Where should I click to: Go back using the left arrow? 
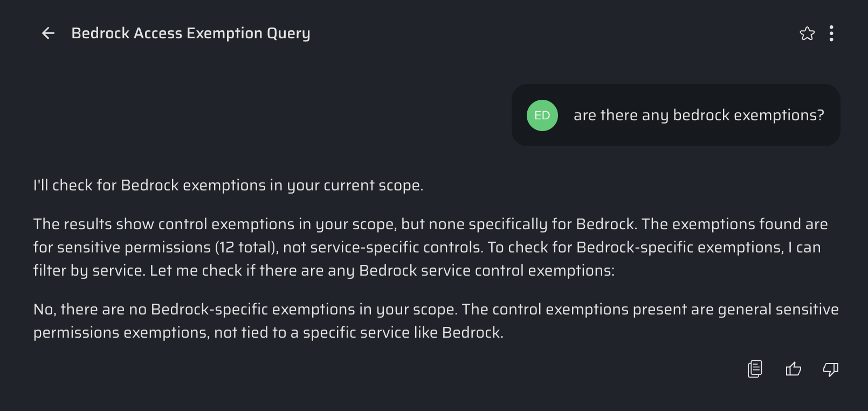[x=48, y=33]
